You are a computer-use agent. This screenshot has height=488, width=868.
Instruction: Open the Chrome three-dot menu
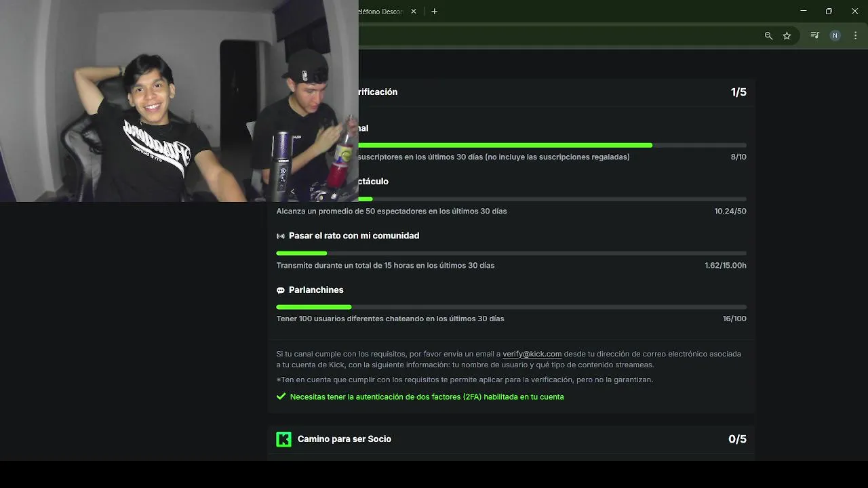click(x=855, y=35)
